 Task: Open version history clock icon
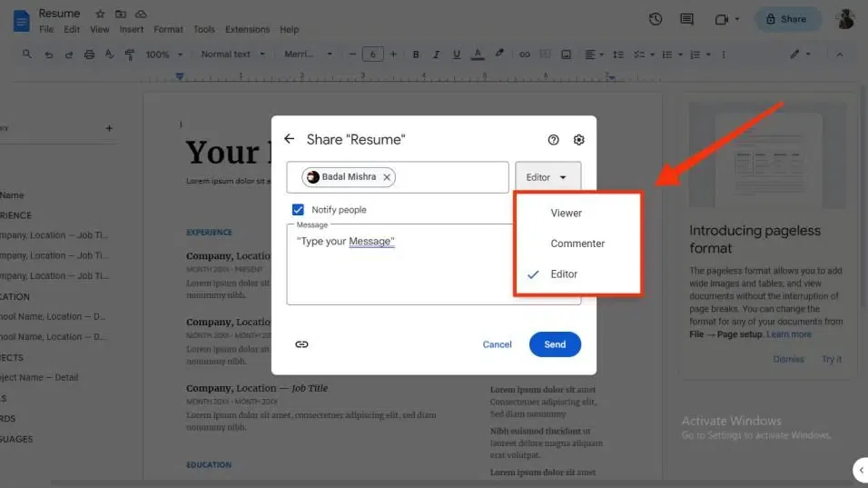click(x=656, y=19)
